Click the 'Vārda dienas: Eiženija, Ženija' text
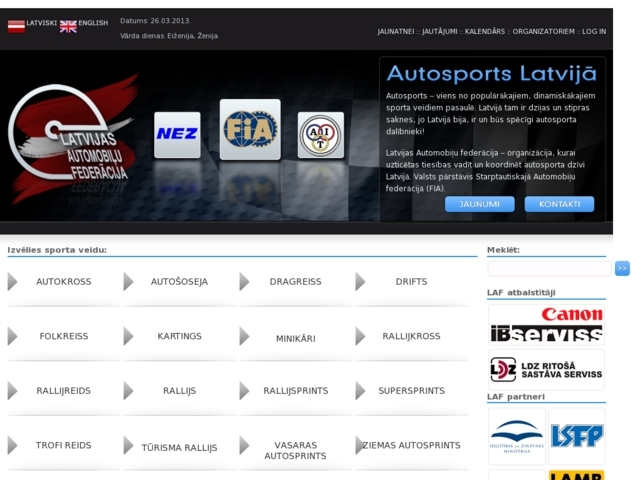 point(169,36)
